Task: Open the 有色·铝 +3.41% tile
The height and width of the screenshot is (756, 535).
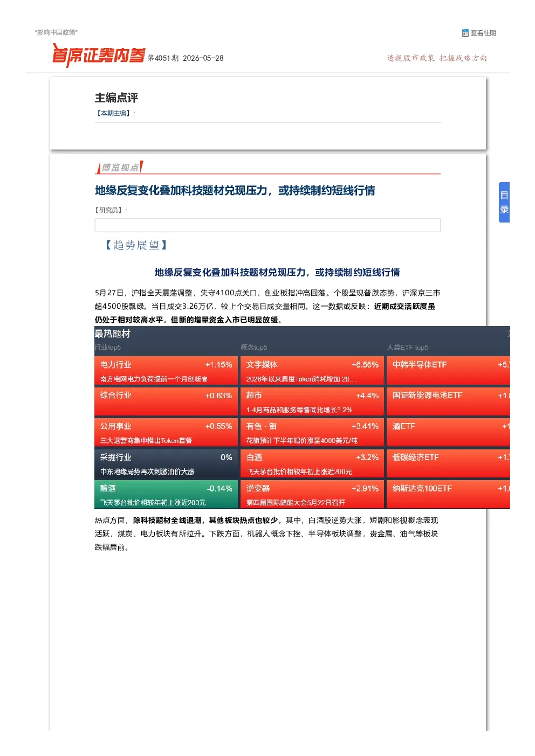Action: click(x=312, y=433)
